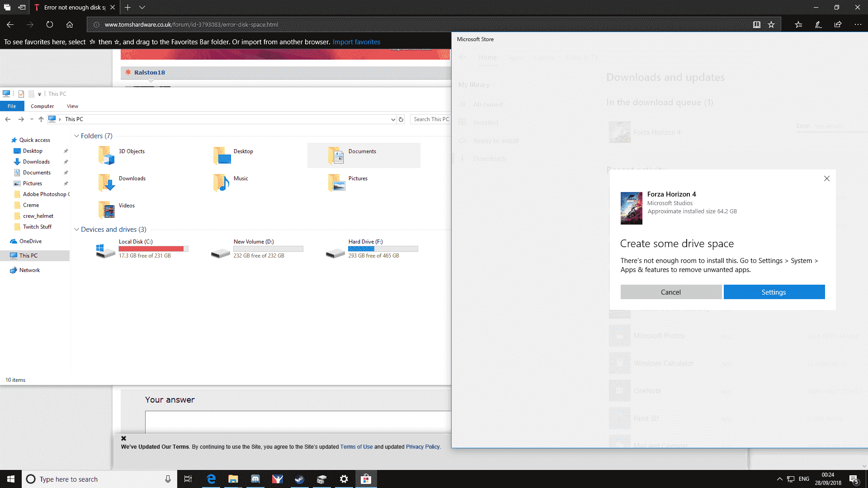868x488 pixels.
Task: Click Local Disk C: usage bar
Action: tap(154, 249)
